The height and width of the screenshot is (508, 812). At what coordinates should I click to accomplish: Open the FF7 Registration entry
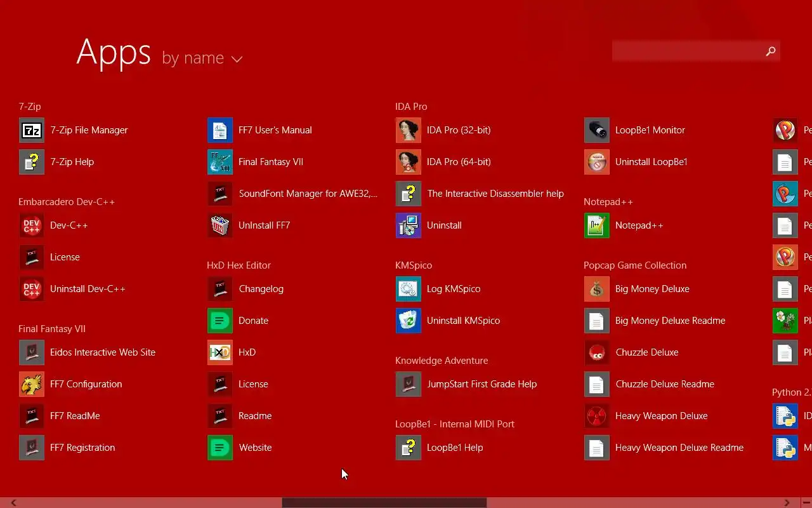67,448
